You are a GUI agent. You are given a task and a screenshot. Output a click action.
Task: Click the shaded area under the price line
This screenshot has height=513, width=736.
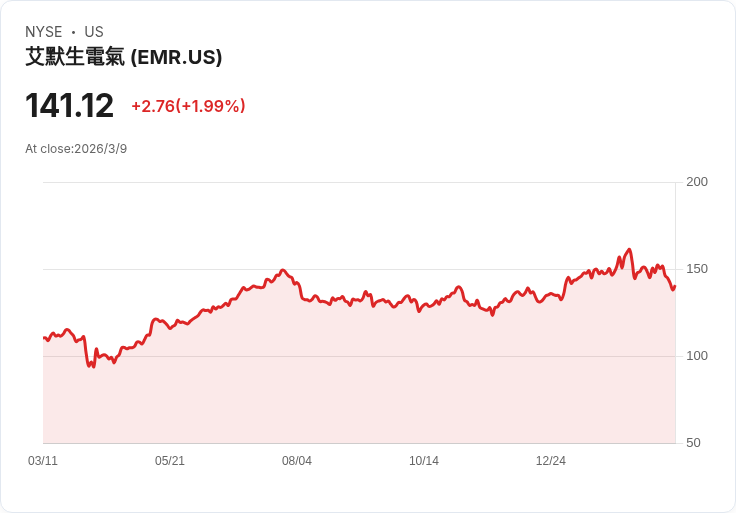(359, 375)
